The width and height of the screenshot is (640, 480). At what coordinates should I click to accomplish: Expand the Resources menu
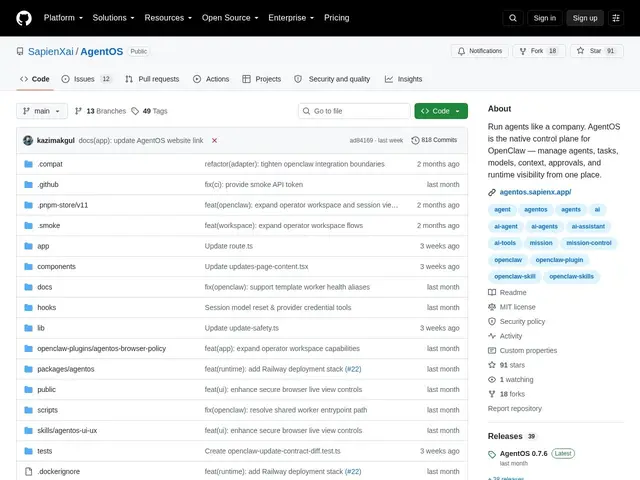(x=168, y=18)
